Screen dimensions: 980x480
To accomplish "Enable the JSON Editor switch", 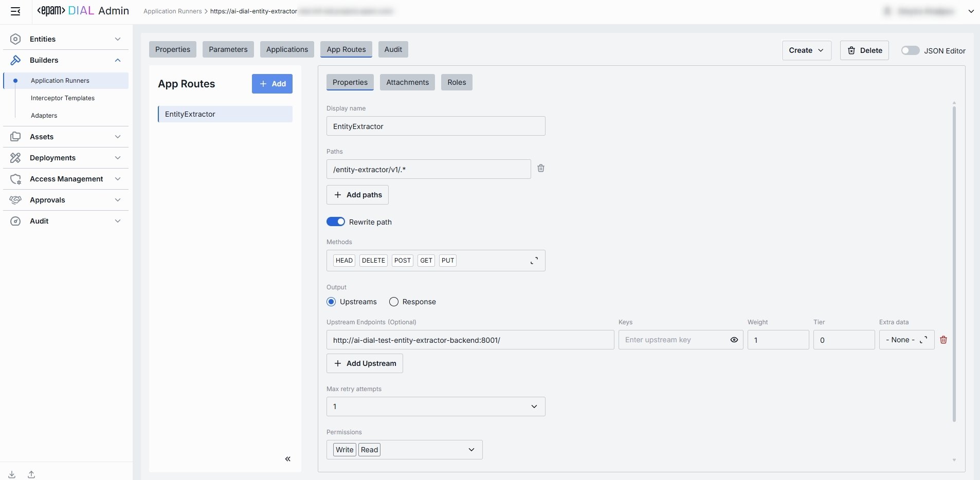I will click(910, 50).
